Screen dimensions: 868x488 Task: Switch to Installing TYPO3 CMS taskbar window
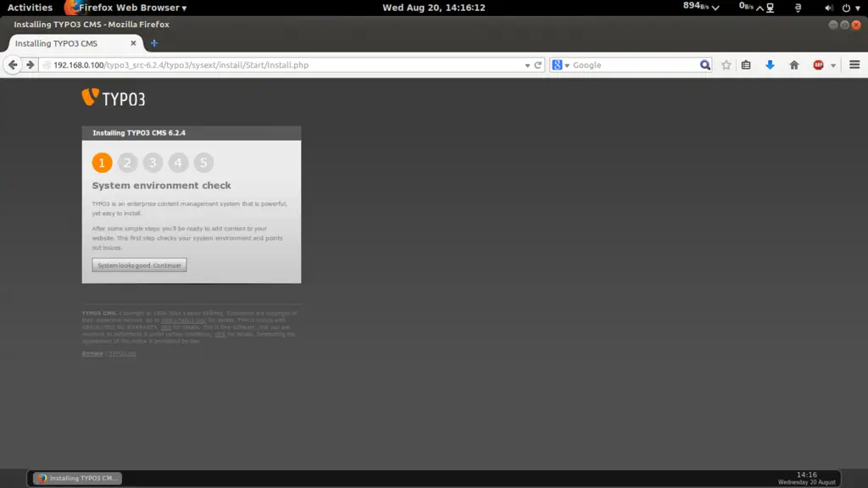pos(77,478)
